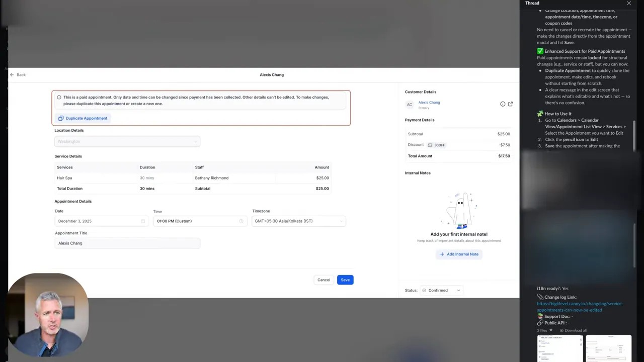
Task: Click the AC avatar in Customer Details
Action: tap(410, 105)
